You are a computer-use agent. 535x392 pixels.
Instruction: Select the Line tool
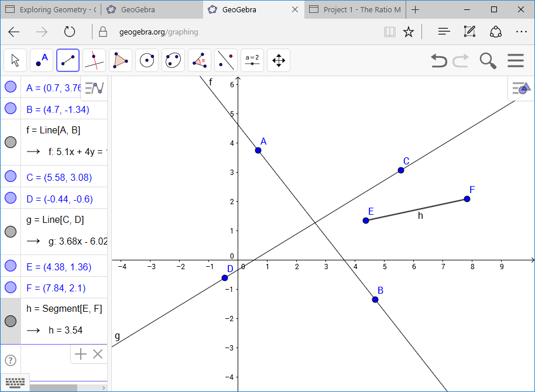pos(67,60)
